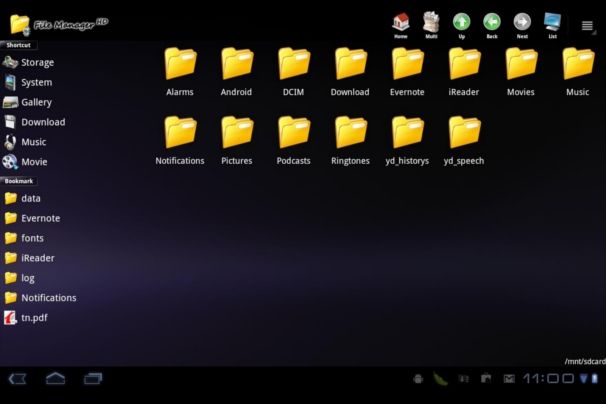
Task: Tap the Back arrow in the toolbar
Action: tap(492, 25)
